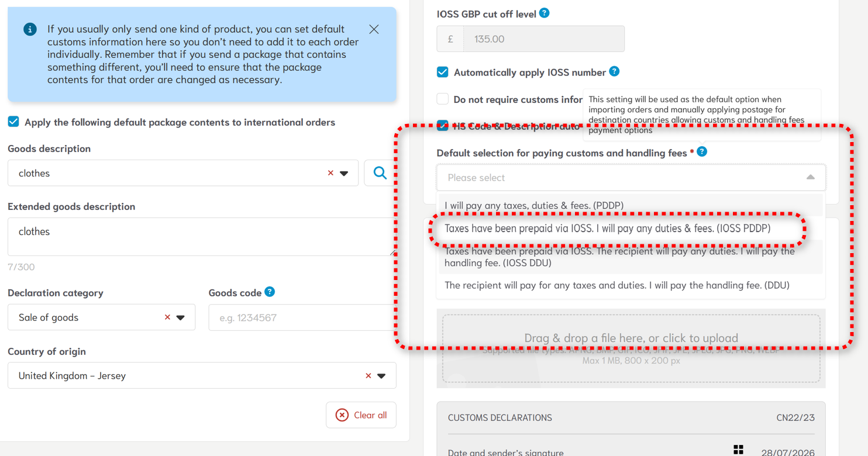Clear the United Kingdom – Jersey country selection

368,376
